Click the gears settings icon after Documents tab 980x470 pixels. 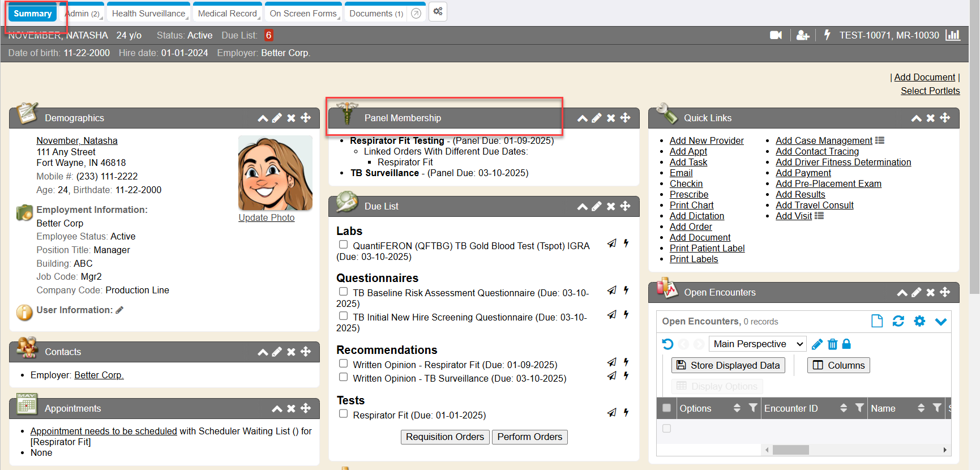coord(438,12)
